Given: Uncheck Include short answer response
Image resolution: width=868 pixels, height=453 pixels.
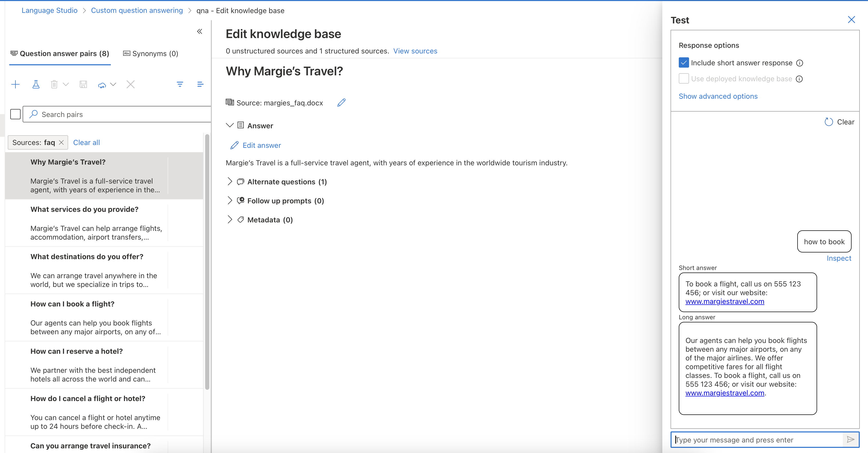Looking at the screenshot, I should [x=683, y=63].
